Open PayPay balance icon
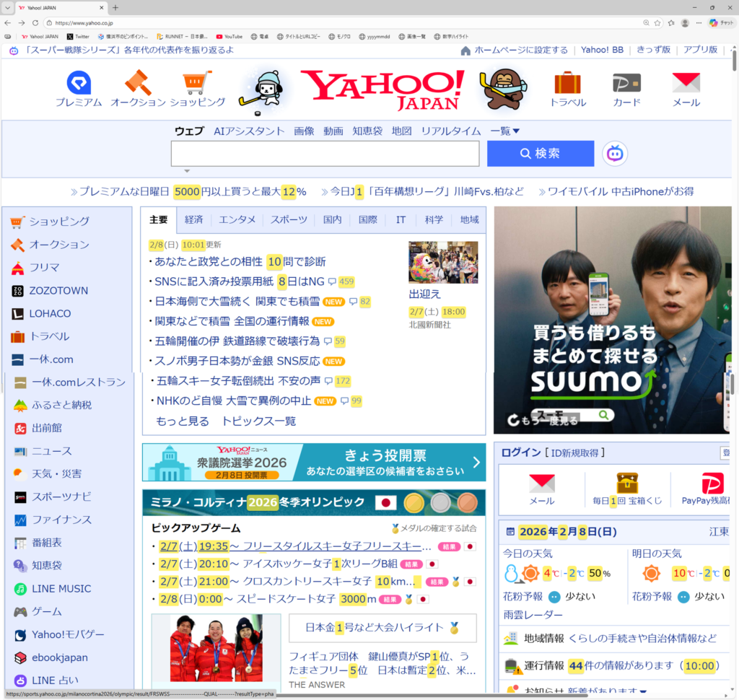 tap(712, 484)
